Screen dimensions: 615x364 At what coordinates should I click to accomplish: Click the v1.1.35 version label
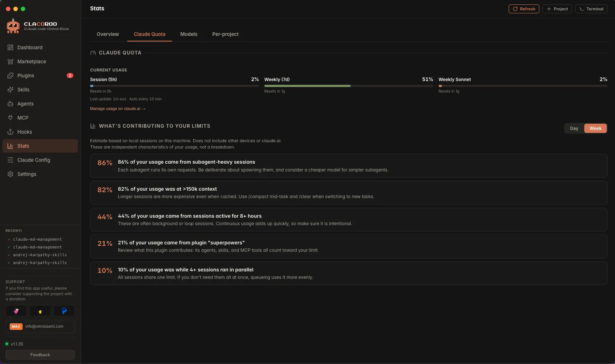click(x=17, y=344)
